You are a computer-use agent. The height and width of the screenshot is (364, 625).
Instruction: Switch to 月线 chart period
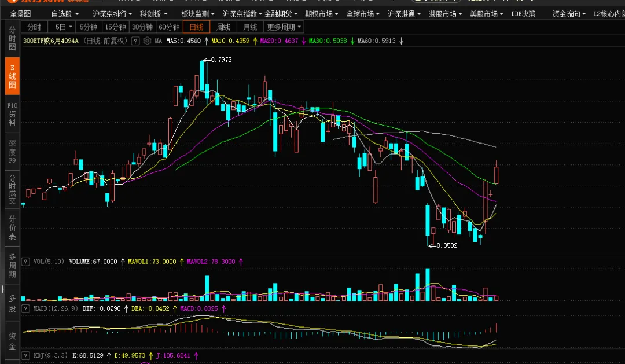point(251,27)
